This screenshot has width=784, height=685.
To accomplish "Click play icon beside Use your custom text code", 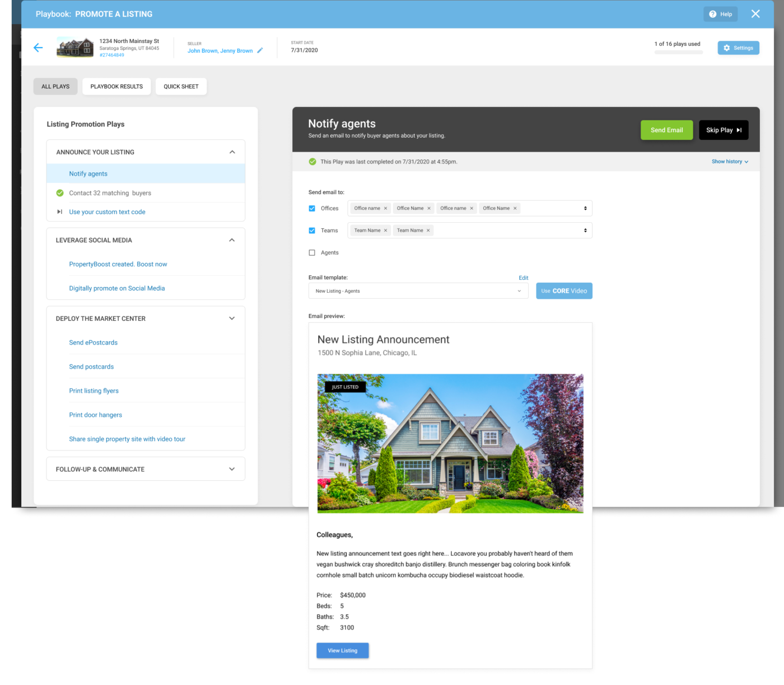I will (x=60, y=212).
